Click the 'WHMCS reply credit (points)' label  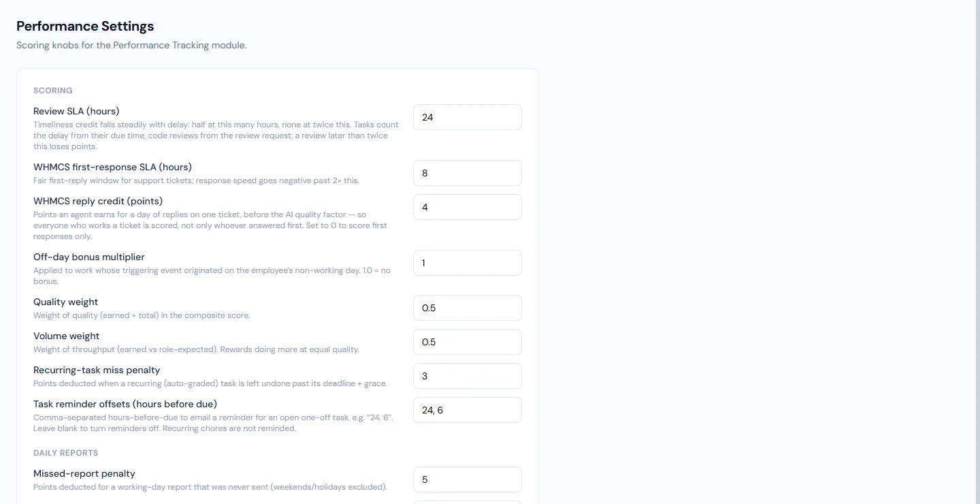tap(98, 201)
